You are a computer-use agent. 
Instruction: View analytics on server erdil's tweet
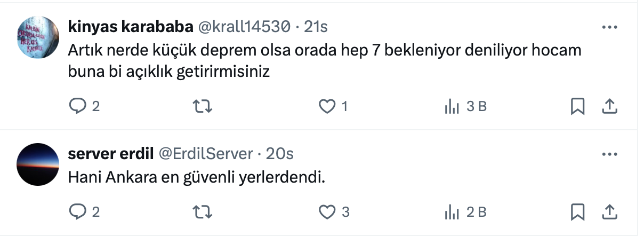click(x=452, y=212)
